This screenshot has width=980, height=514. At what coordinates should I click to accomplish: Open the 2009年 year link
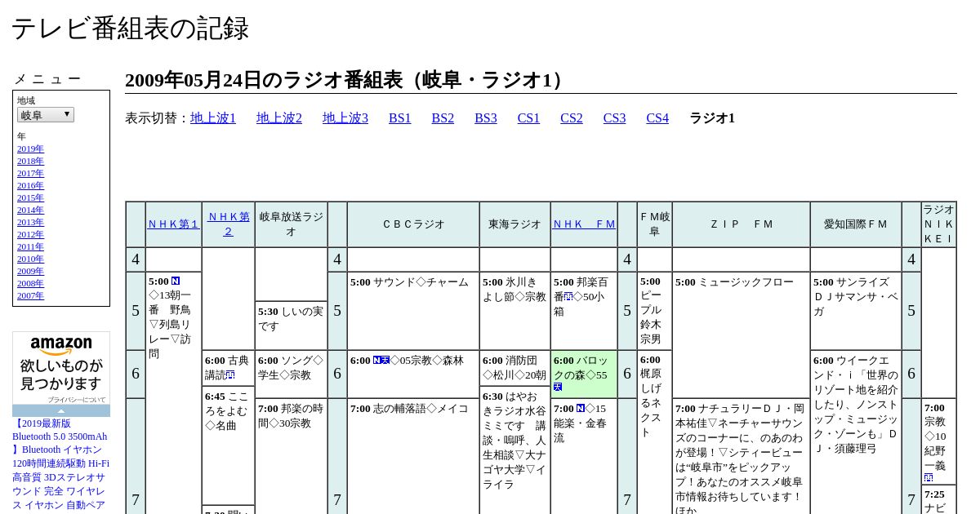30,272
